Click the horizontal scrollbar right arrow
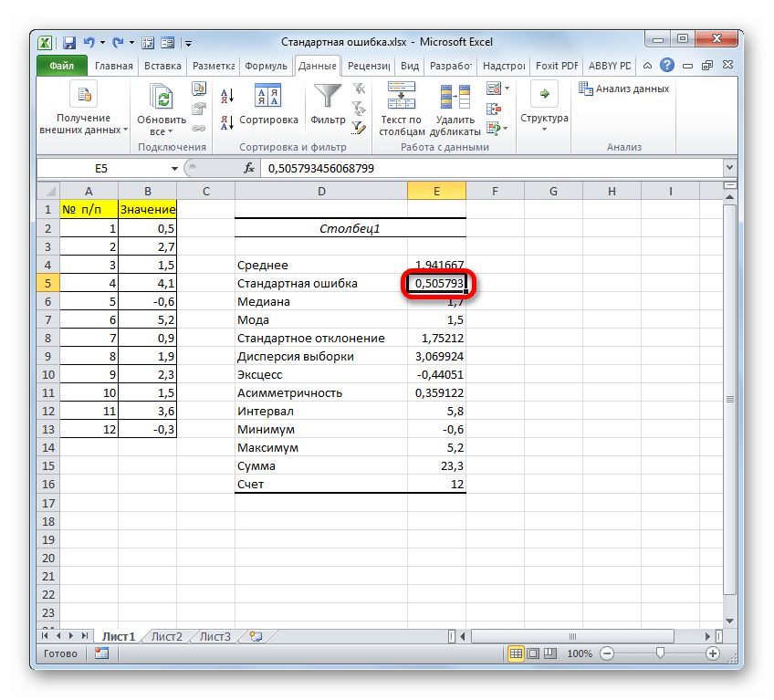Image resolution: width=774 pixels, height=700 pixels. [x=707, y=636]
